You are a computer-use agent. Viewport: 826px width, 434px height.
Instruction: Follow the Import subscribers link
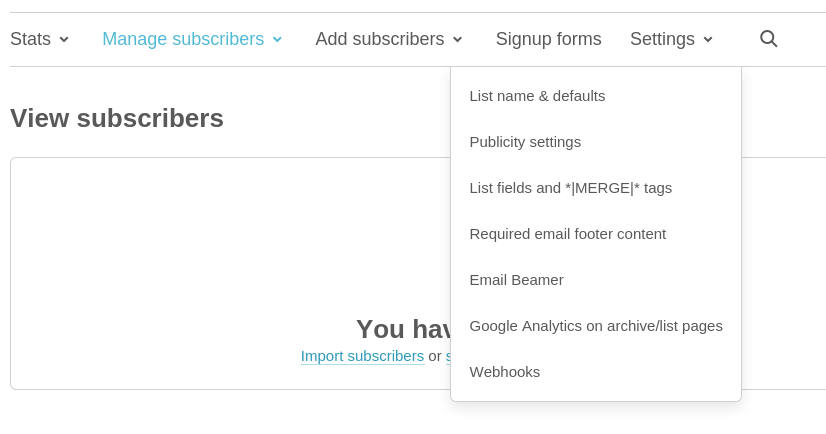coord(362,357)
